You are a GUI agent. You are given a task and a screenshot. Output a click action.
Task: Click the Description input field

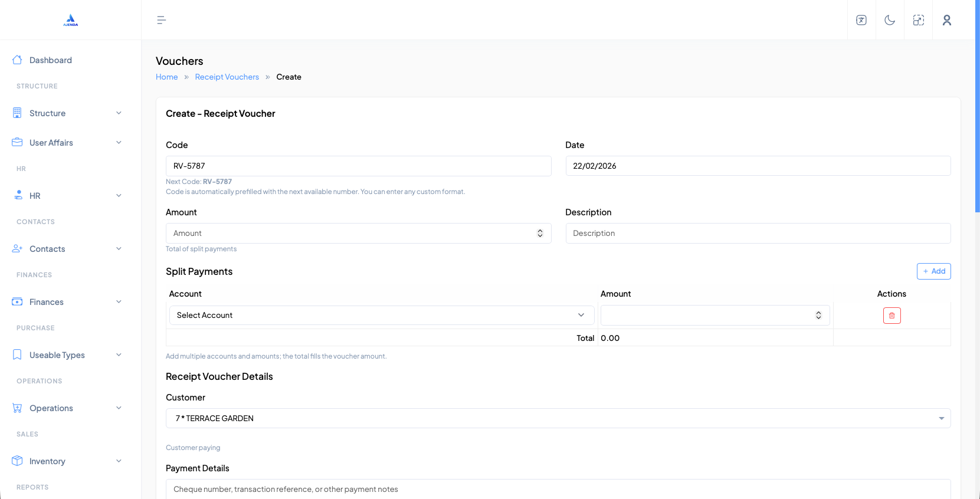[x=758, y=234]
